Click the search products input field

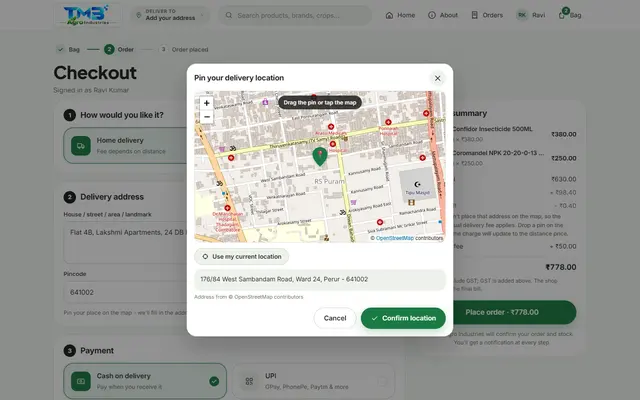click(295, 16)
